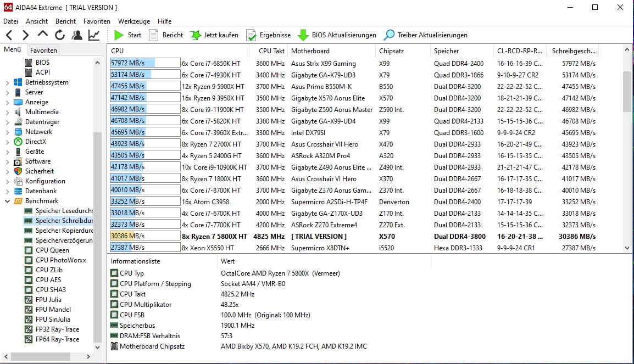The height and width of the screenshot is (364, 634).
Task: Expand the Datenträger node
Action: [x=7, y=122]
